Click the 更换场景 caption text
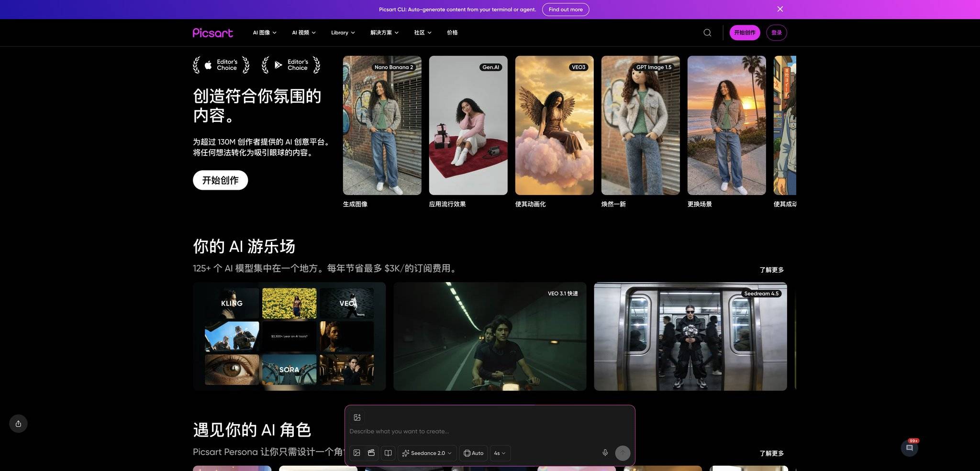980x471 pixels. tap(700, 204)
